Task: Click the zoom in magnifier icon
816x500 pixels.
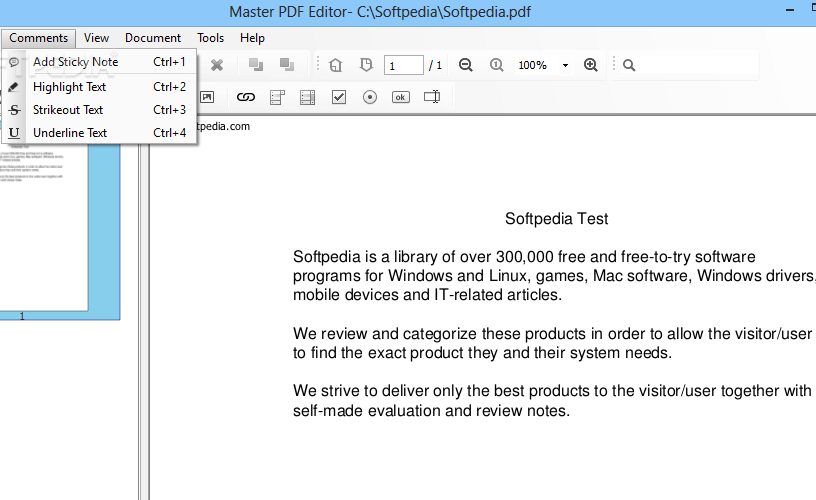Action: (591, 65)
